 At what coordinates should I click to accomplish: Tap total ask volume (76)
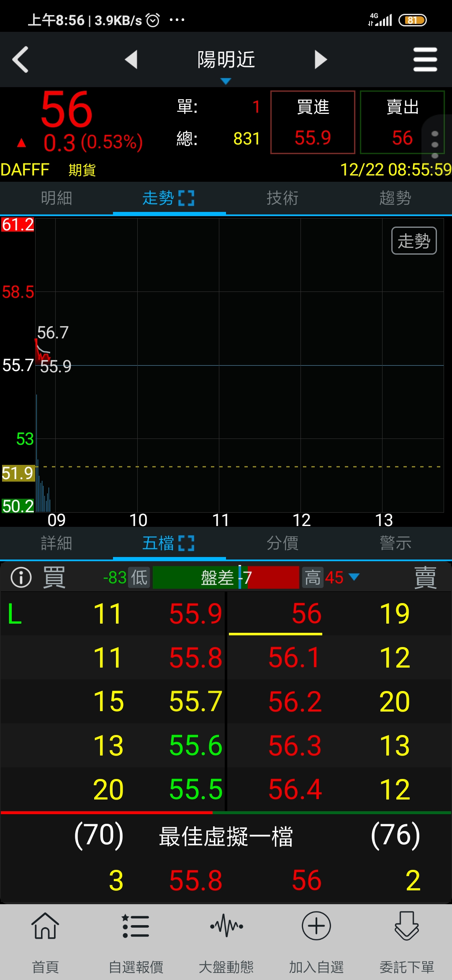395,836
